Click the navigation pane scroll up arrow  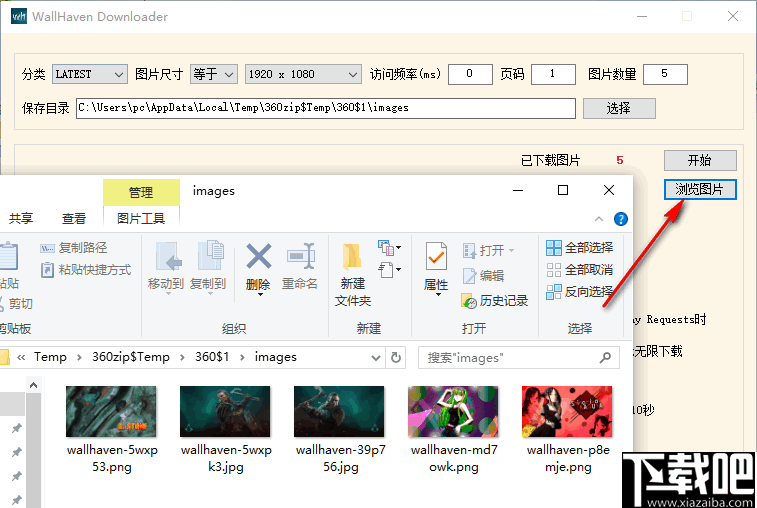tap(33, 385)
